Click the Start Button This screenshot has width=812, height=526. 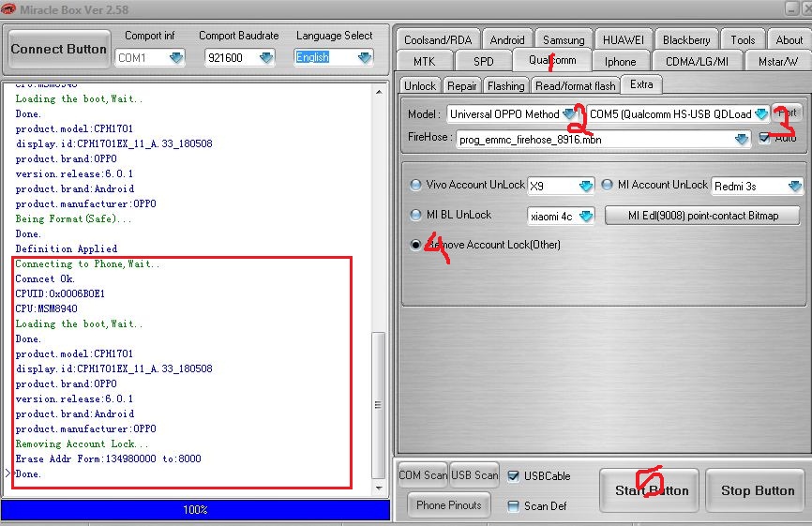[x=651, y=490]
